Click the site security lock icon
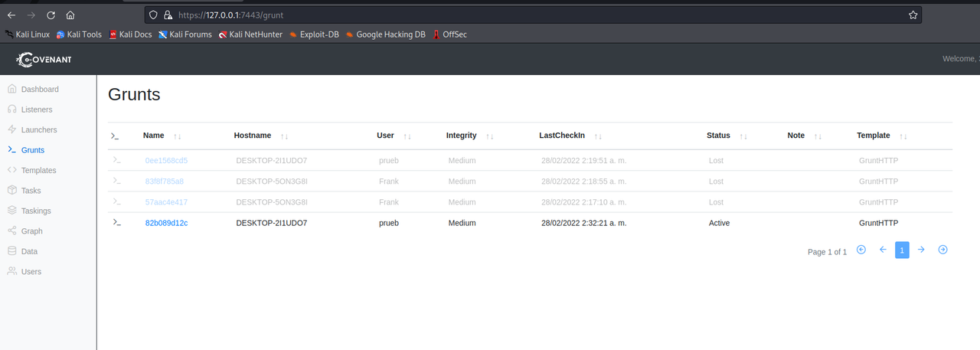The width and height of the screenshot is (980, 350). tap(167, 15)
